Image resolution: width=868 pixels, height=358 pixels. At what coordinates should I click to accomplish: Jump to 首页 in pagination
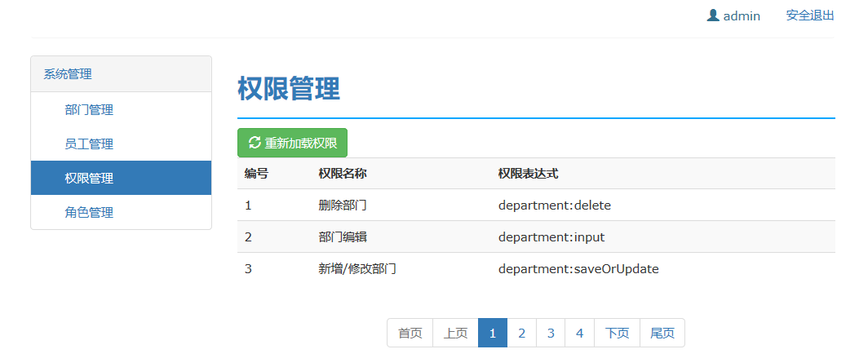pyautogui.click(x=410, y=333)
